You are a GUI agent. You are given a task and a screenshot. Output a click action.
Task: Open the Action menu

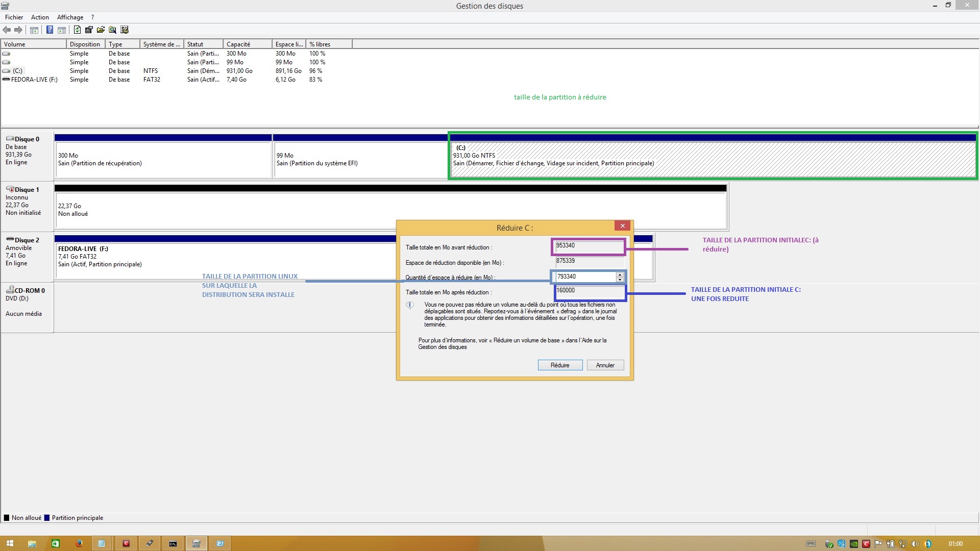coord(40,17)
